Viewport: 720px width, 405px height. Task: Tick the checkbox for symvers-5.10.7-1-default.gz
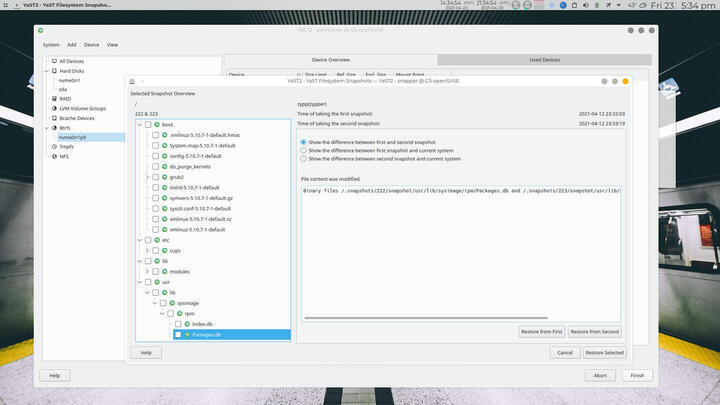coord(155,198)
